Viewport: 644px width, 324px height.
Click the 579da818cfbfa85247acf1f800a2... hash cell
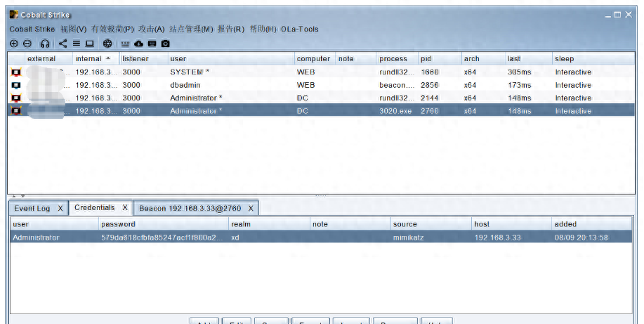pos(163,238)
